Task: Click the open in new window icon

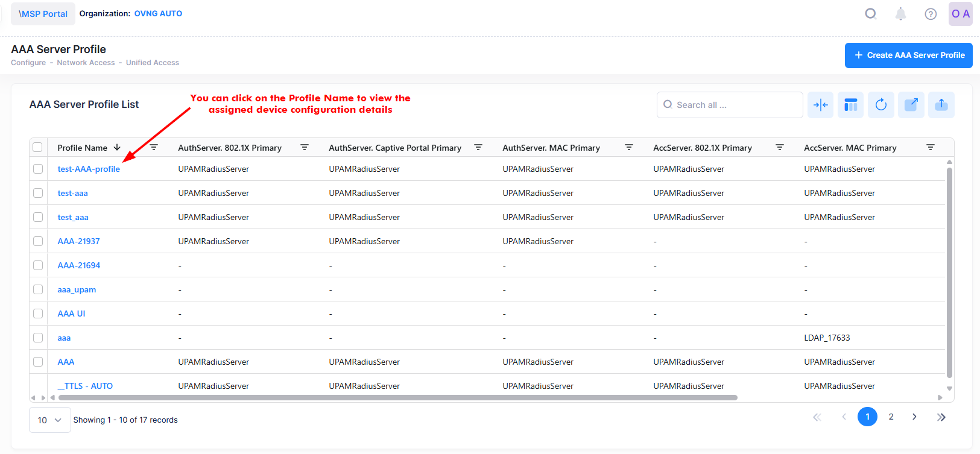Action: [911, 105]
